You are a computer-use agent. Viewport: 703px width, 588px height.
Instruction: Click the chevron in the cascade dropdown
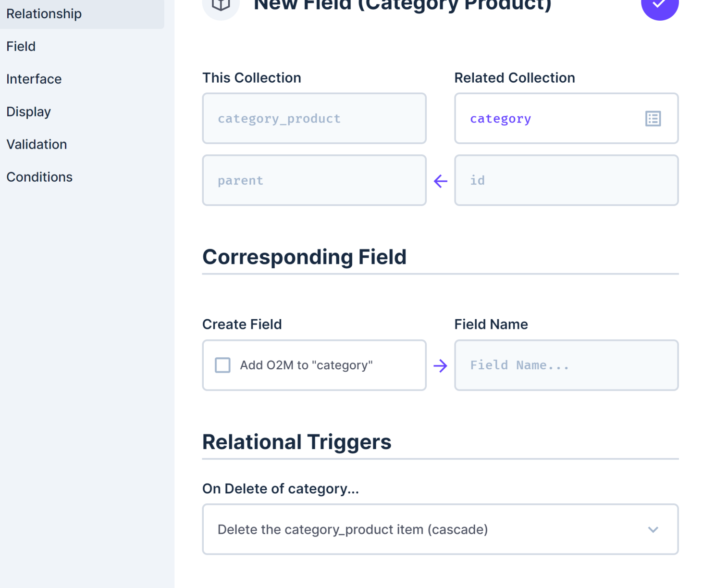tap(653, 530)
